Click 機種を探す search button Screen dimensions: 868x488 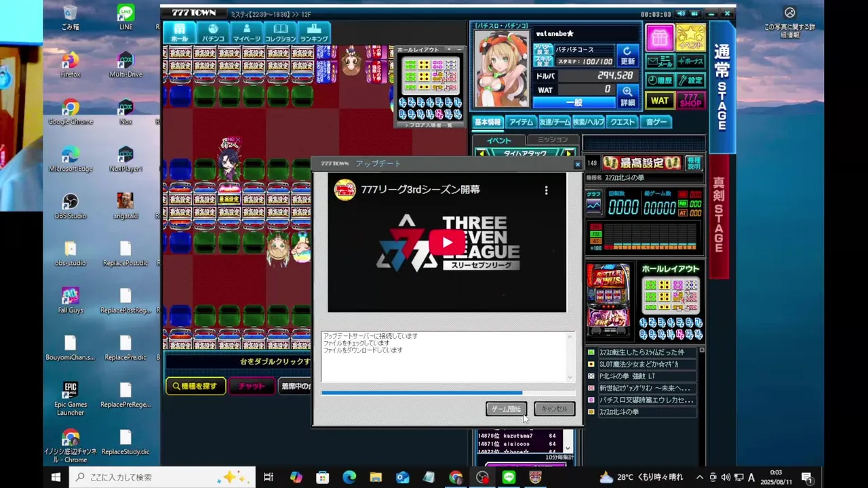[195, 386]
